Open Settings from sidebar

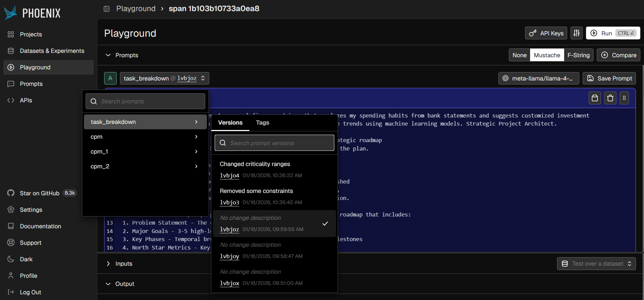point(49,210)
